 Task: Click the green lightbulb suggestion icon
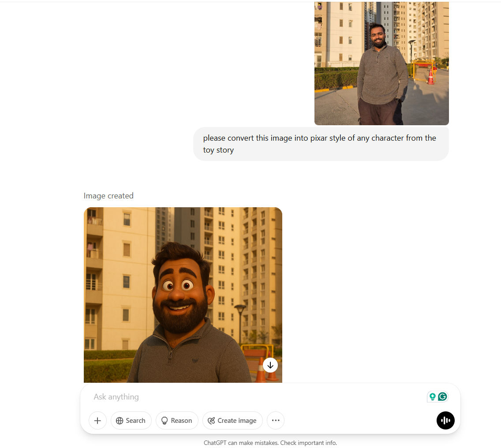point(432,396)
